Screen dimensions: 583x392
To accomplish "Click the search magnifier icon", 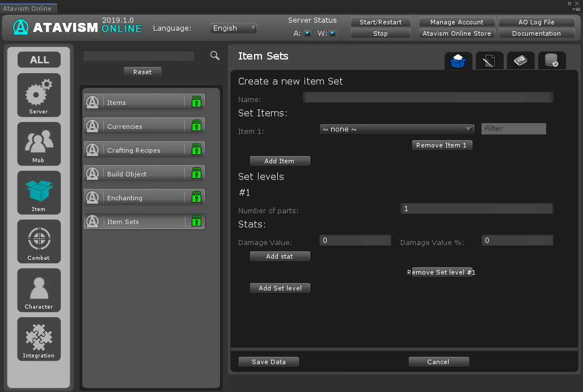I will pyautogui.click(x=215, y=56).
